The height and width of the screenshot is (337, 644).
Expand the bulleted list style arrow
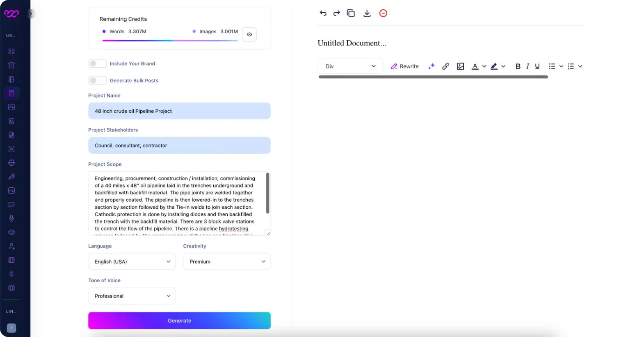pos(561,66)
